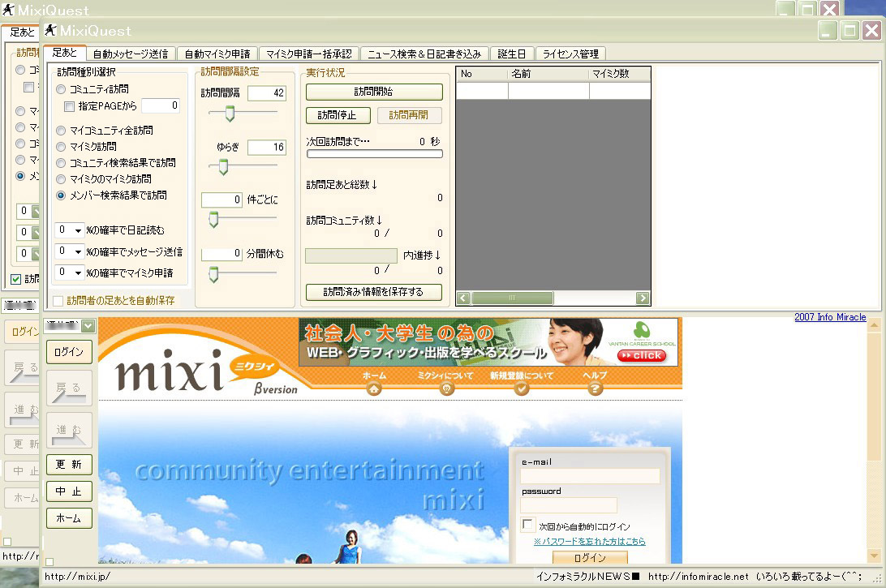Click the 訪問間隔 slider handle
The image size is (886, 588).
(x=230, y=114)
